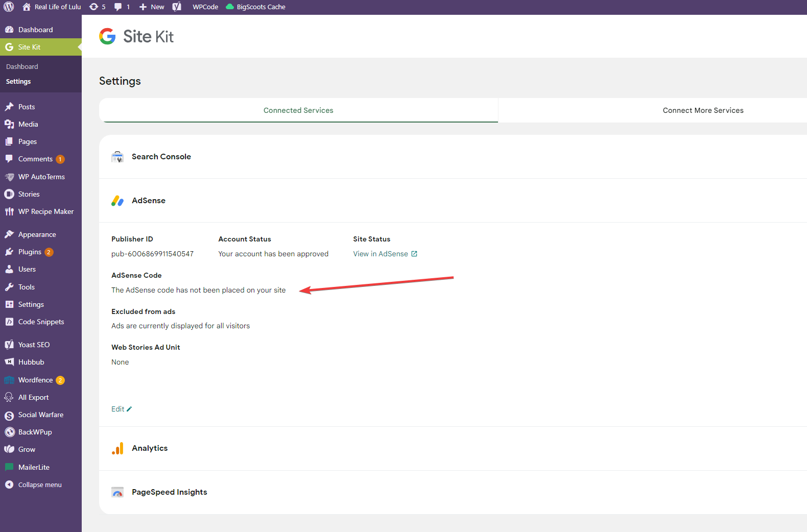The height and width of the screenshot is (532, 807).
Task: Click New in the admin toolbar
Action: 152,7
